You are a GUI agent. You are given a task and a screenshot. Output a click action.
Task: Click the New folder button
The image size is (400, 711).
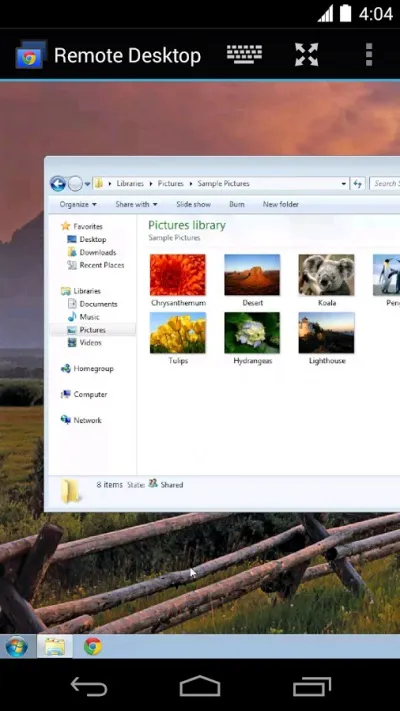(x=281, y=205)
